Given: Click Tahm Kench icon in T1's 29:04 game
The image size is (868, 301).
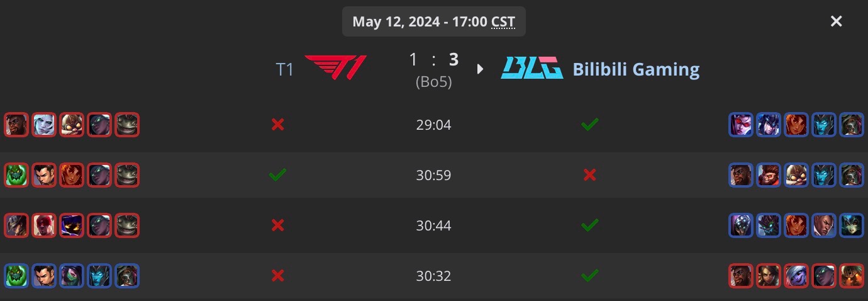Looking at the screenshot, I should pos(127,125).
